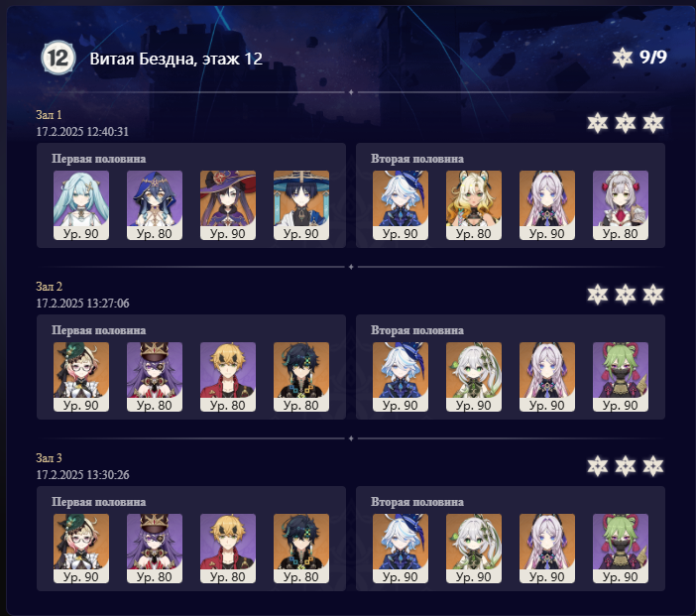Select teal-haired Faruzan portrait in Зал 1
This screenshot has height=616, width=696.
[81, 205]
